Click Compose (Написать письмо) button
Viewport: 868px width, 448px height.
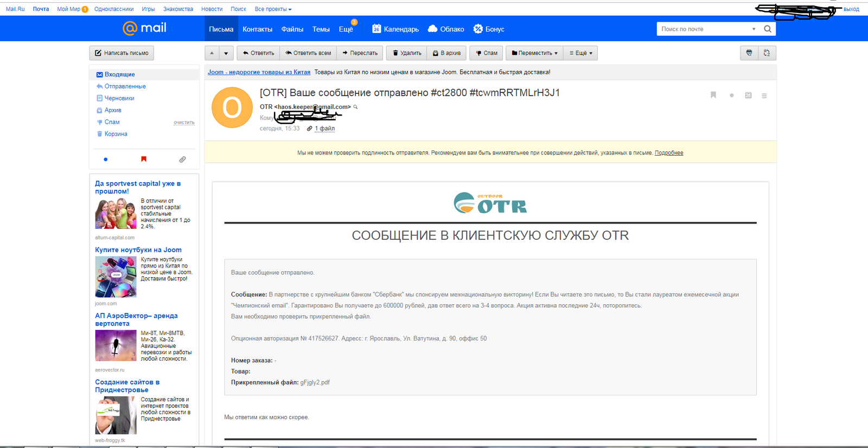pos(122,53)
